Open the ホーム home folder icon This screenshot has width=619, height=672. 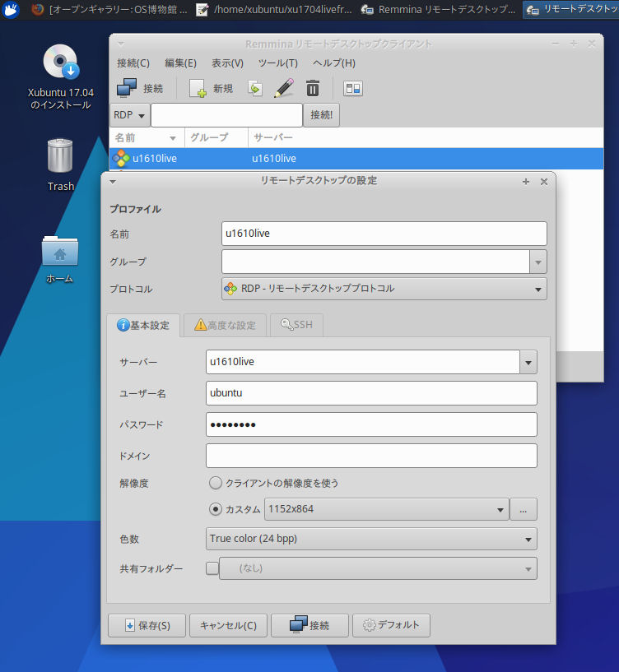coord(59,259)
